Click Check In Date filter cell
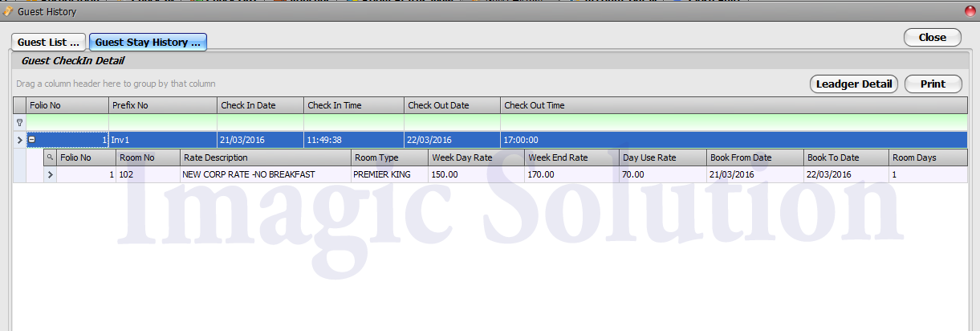 coord(260,123)
